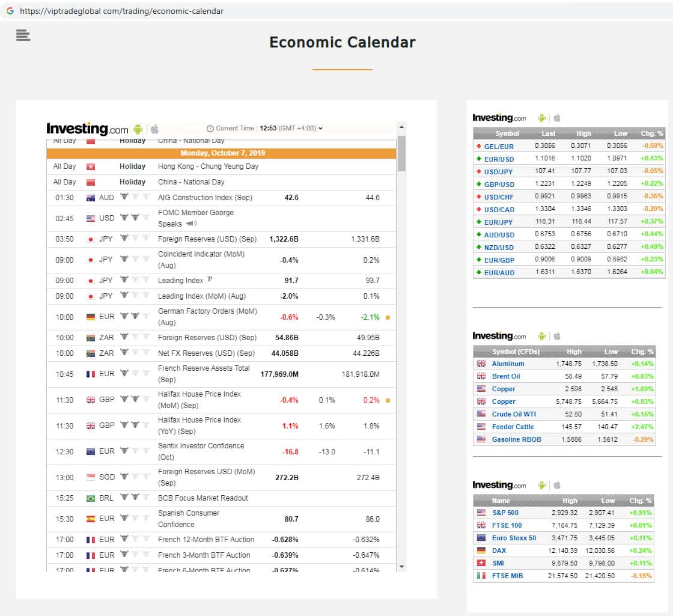Click the Monday, October 7, 2019 date bar
The width and height of the screenshot is (673, 616).
pyautogui.click(x=222, y=153)
